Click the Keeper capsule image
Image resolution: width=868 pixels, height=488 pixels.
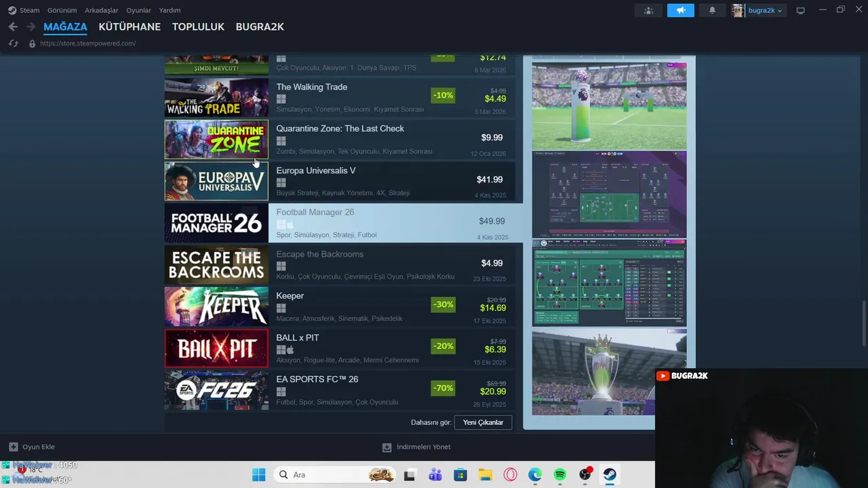point(216,306)
